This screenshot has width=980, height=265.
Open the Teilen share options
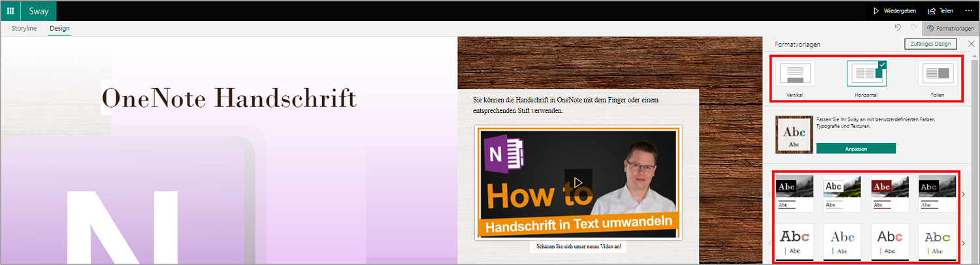pyautogui.click(x=940, y=11)
